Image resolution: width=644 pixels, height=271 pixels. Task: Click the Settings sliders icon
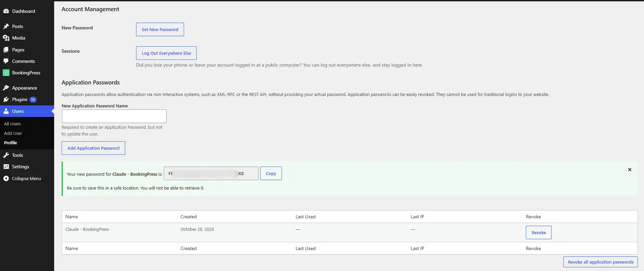point(6,167)
